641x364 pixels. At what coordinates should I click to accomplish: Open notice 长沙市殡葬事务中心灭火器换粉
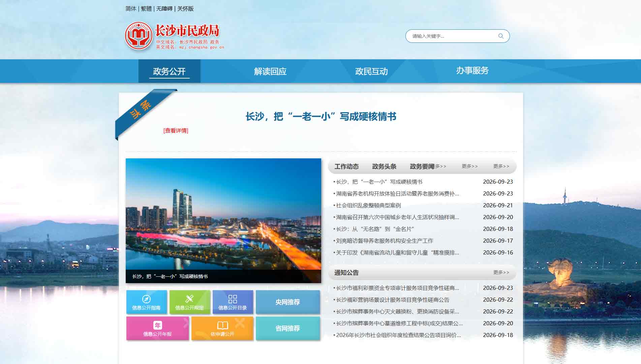tap(397, 311)
